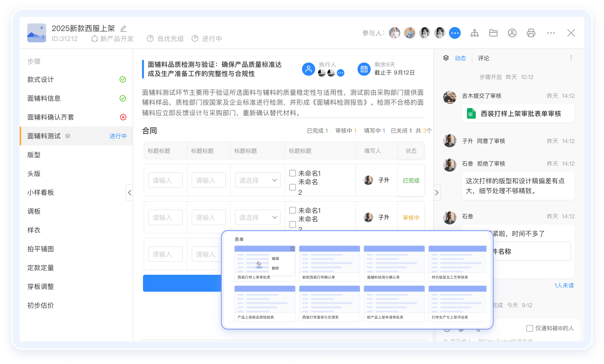The width and height of the screenshot is (604, 364).
Task: Click first 请输入 field in the 已完成 row
Action: click(x=165, y=180)
